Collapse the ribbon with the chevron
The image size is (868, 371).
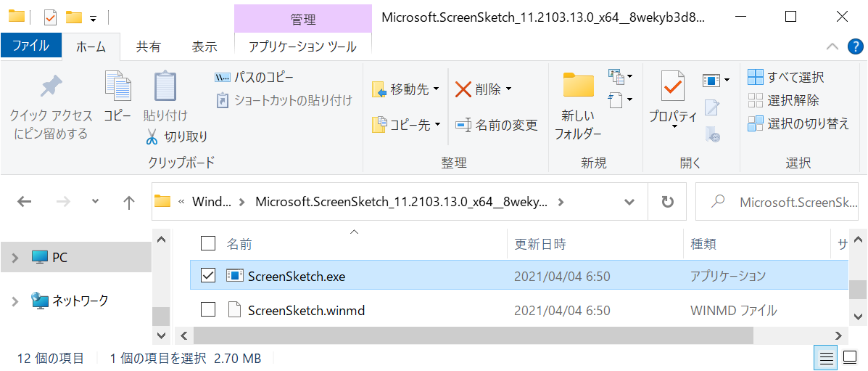pos(832,47)
